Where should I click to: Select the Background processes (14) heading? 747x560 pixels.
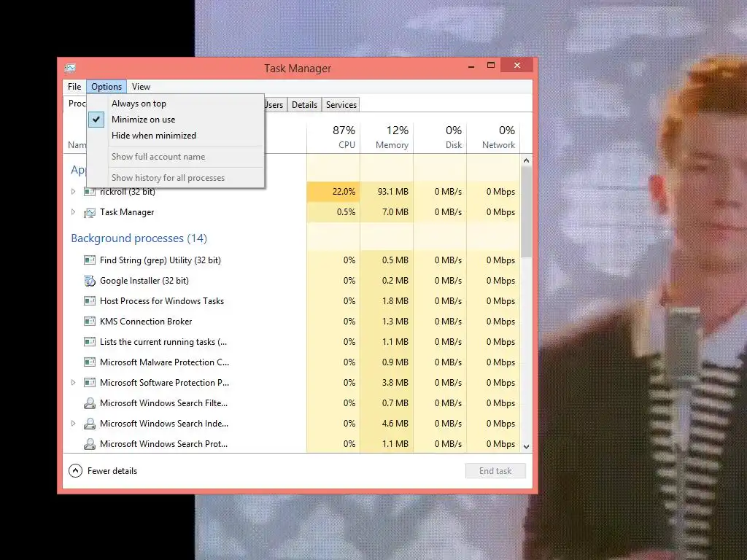[x=139, y=238]
